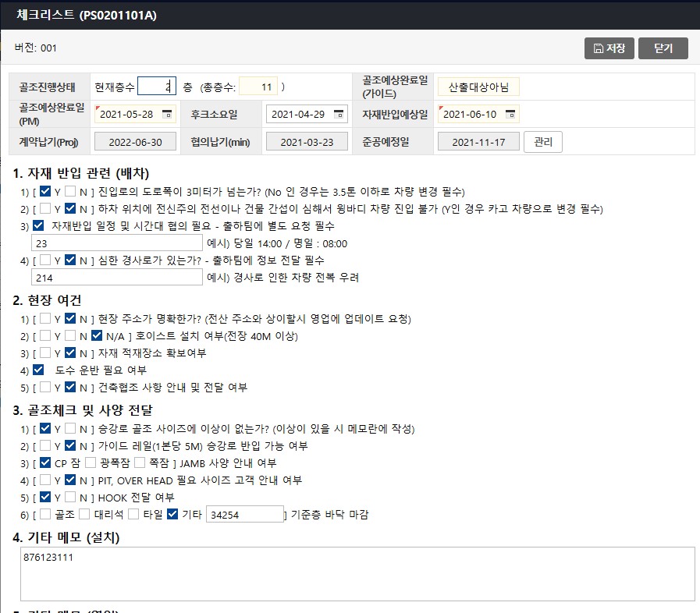The width and height of the screenshot is (700, 613).
Task: Click the delivery schedule field containing 23
Action: [117, 243]
